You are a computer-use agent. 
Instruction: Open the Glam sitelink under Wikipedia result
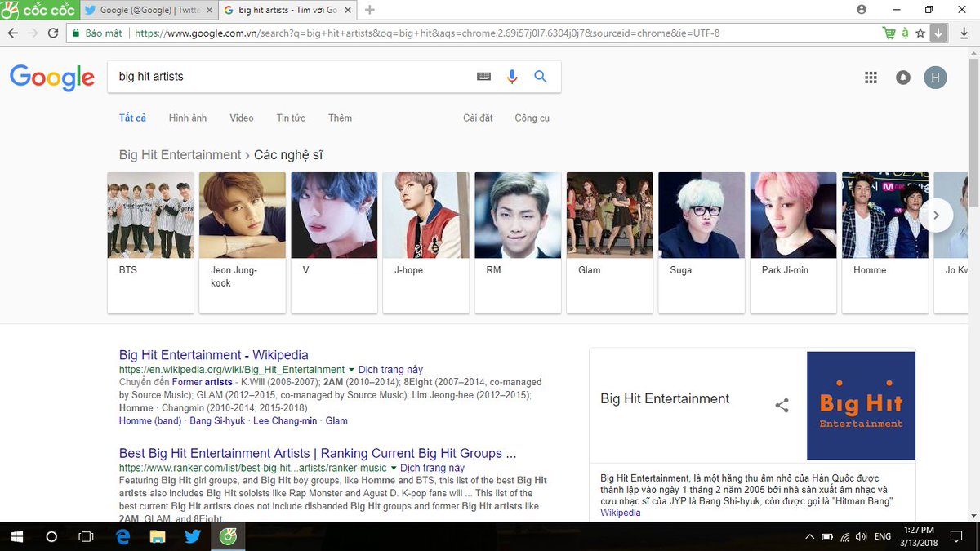pyautogui.click(x=336, y=421)
